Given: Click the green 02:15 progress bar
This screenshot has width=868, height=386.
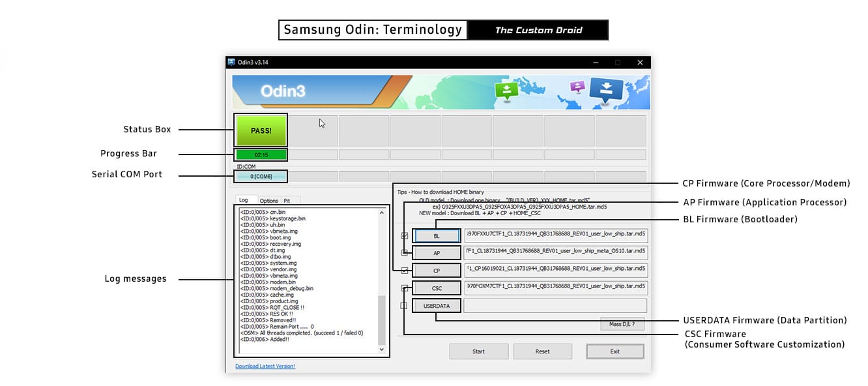Looking at the screenshot, I should coord(261,155).
